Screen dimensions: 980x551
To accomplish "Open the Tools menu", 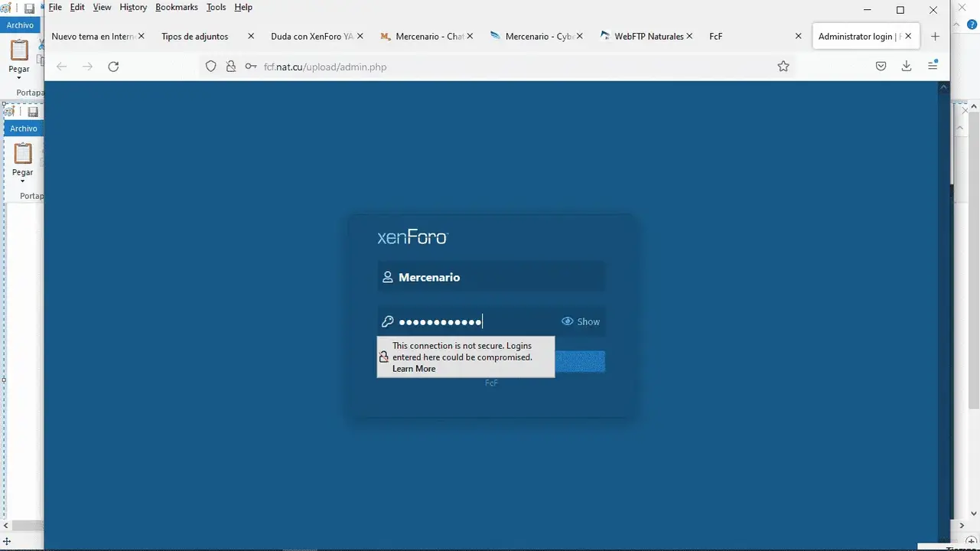I will pos(217,7).
